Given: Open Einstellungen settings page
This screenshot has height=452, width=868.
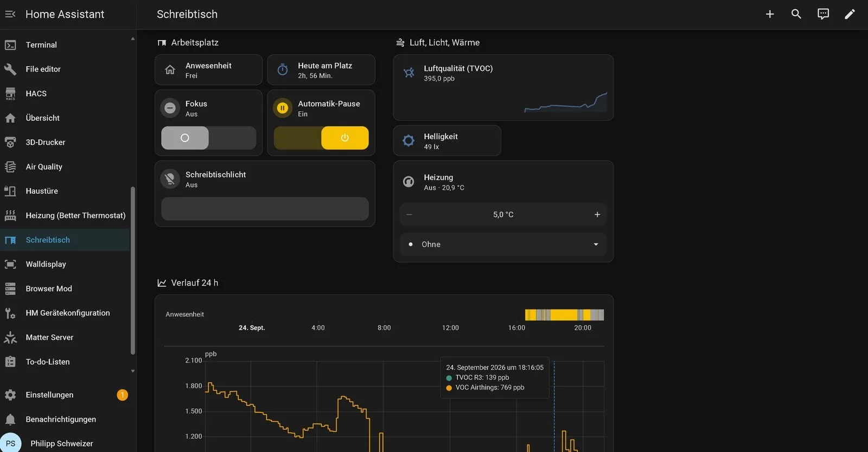Looking at the screenshot, I should 65,395.
